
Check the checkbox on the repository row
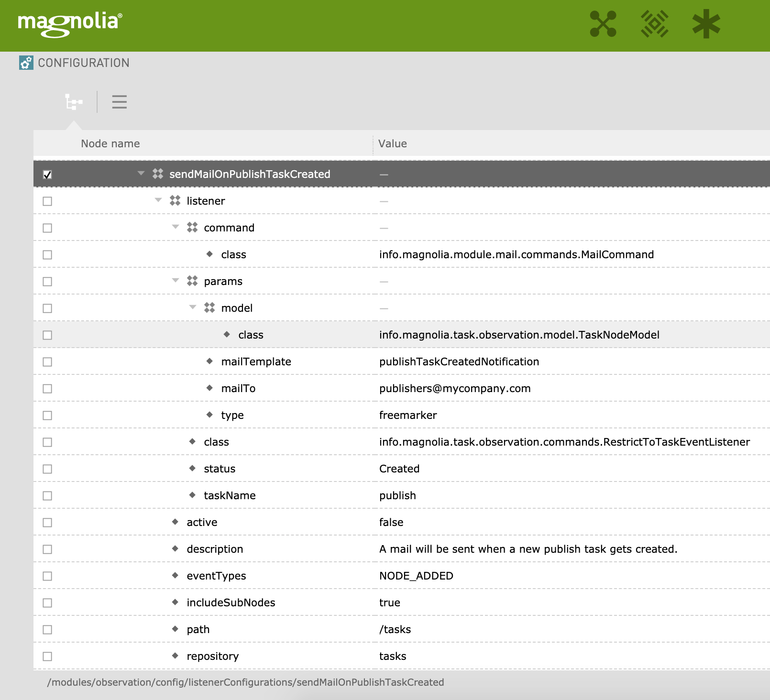click(46, 656)
